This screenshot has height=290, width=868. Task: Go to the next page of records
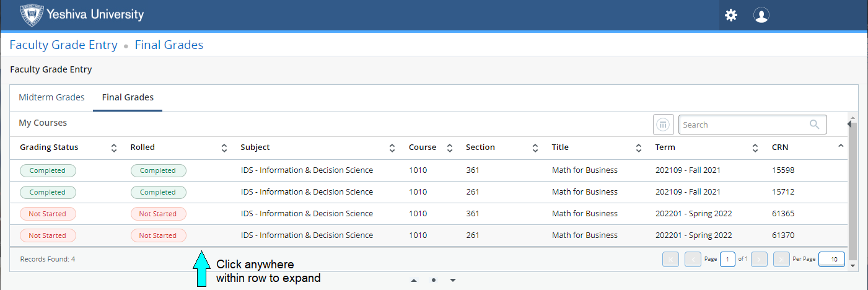point(759,259)
